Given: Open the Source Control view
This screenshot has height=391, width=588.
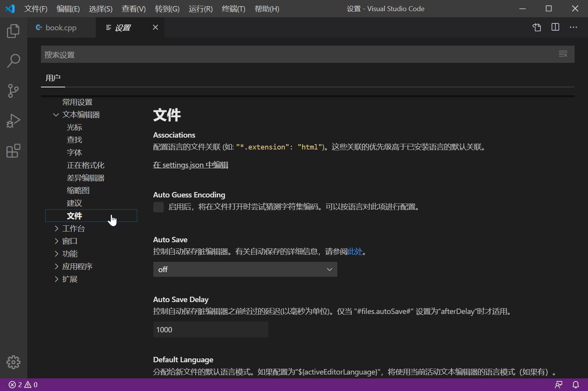Looking at the screenshot, I should [x=13, y=91].
